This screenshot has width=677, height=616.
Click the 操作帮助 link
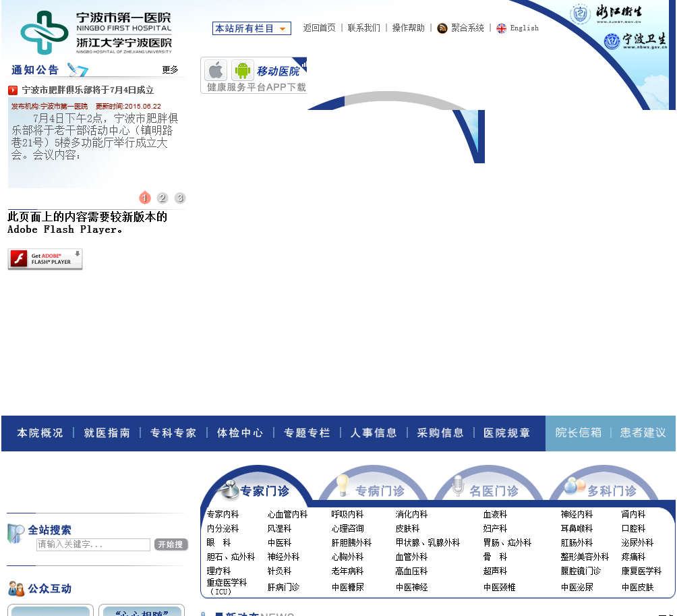(x=409, y=28)
